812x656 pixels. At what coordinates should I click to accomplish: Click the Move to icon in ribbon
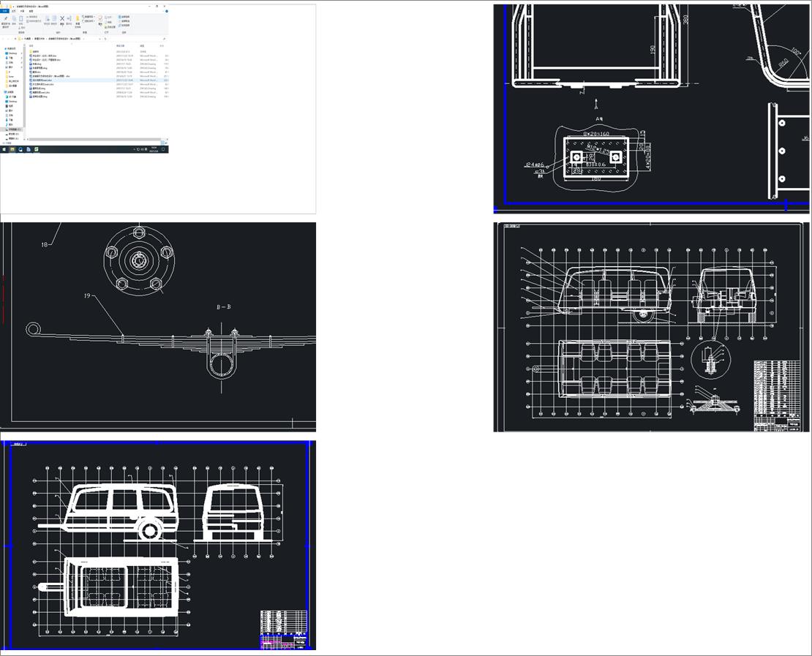tap(47, 18)
